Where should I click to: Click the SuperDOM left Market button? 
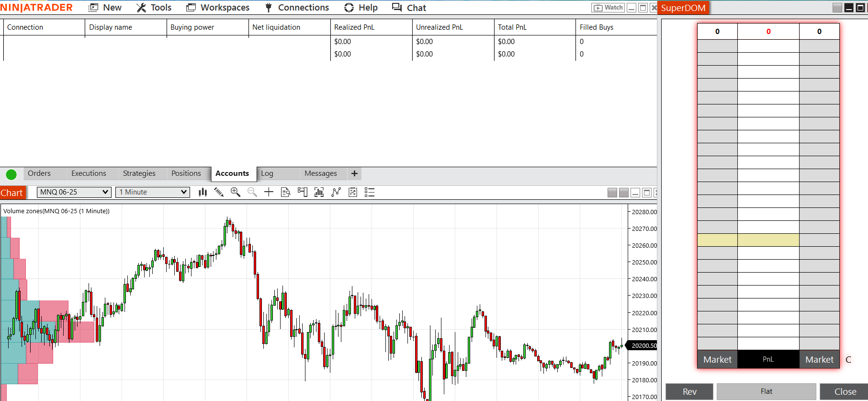coord(717,359)
